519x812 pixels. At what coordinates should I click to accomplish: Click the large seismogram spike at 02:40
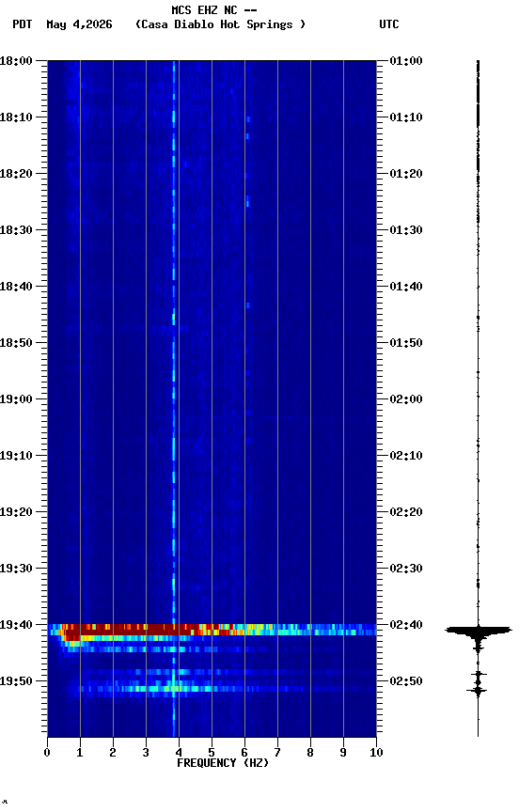click(478, 631)
